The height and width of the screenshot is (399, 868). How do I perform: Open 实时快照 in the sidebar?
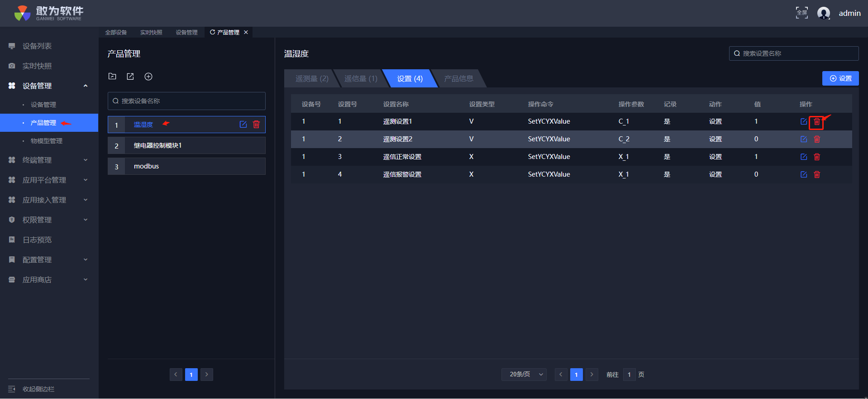(49, 66)
